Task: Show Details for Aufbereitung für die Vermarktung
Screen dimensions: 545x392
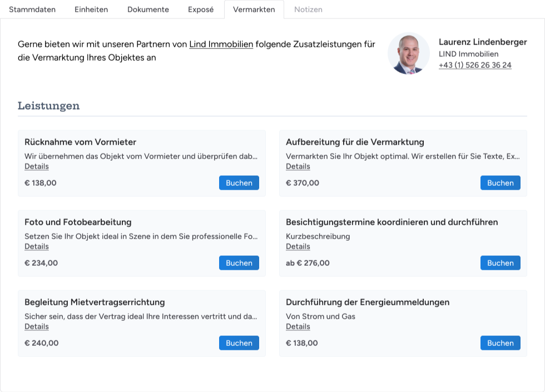Action: pyautogui.click(x=298, y=166)
